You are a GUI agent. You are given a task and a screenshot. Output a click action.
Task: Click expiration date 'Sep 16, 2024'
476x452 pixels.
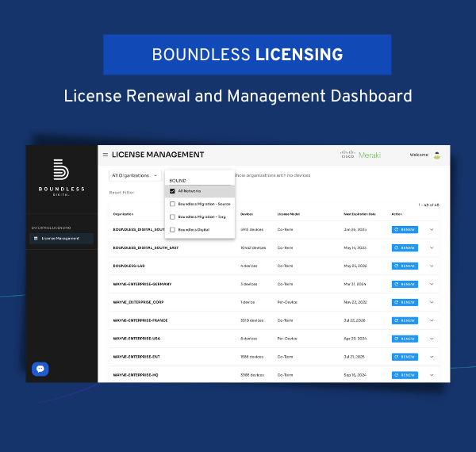[355, 375]
